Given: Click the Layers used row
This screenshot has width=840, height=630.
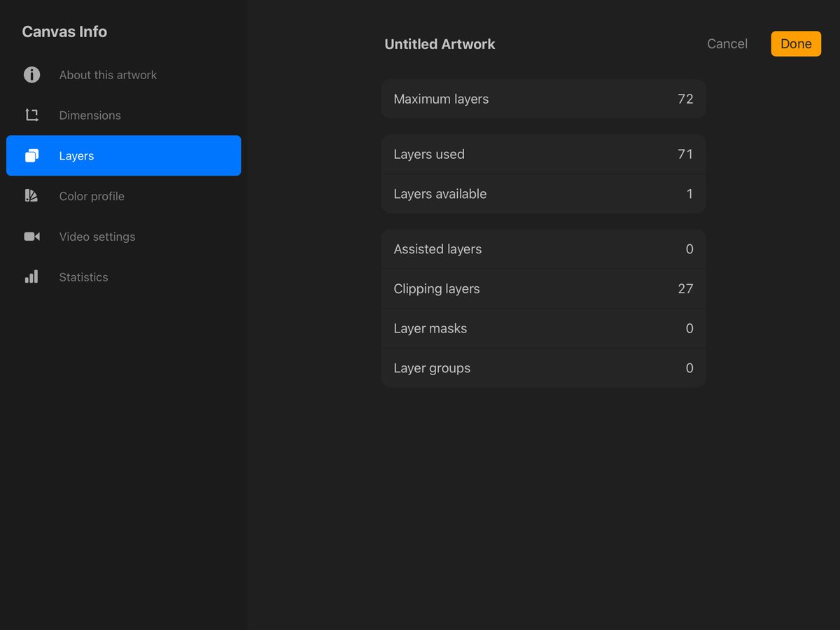Looking at the screenshot, I should [x=543, y=154].
